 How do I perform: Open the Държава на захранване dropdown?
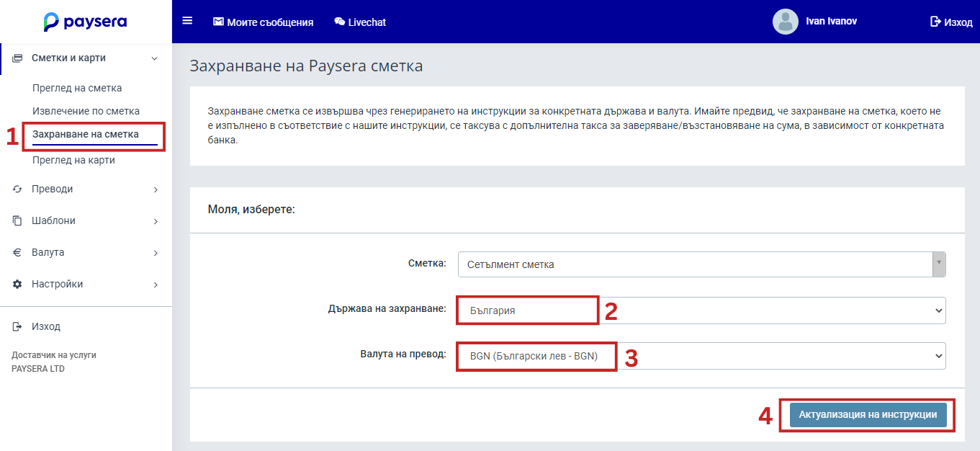701,311
